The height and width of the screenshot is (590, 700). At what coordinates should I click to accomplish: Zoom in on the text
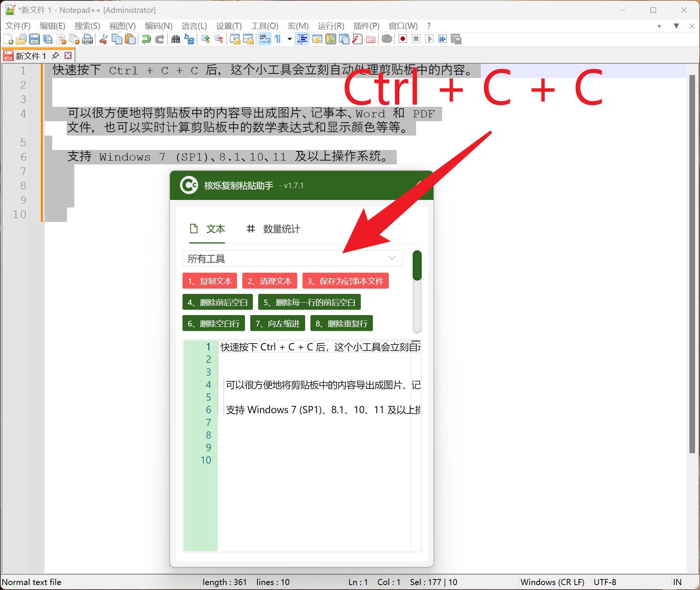[206, 39]
